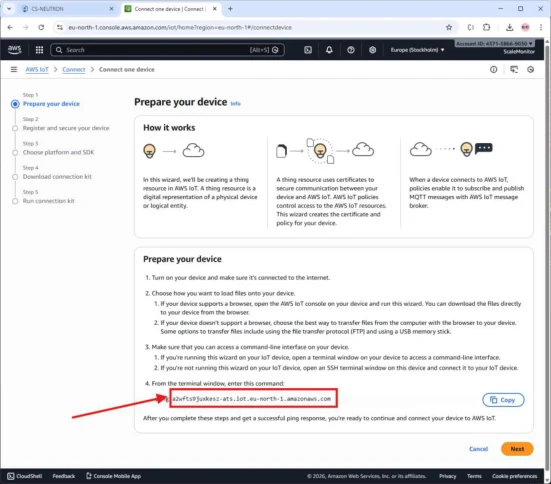The width and height of the screenshot is (551, 484).
Task: Bookmark this page with the star
Action: point(449,27)
